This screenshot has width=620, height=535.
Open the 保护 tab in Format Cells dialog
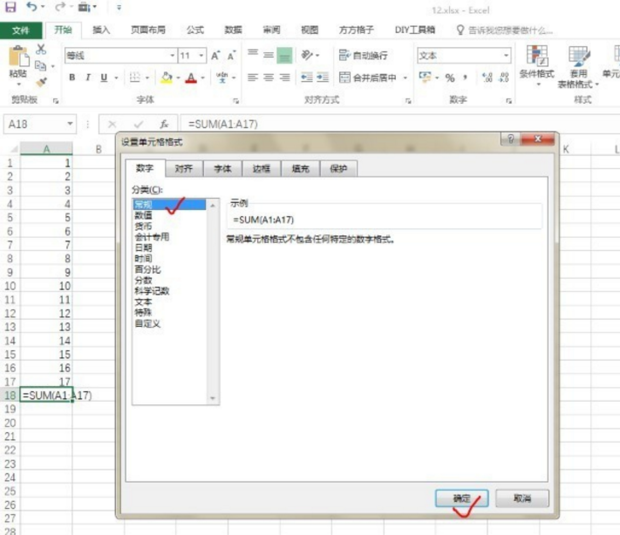pyautogui.click(x=338, y=169)
